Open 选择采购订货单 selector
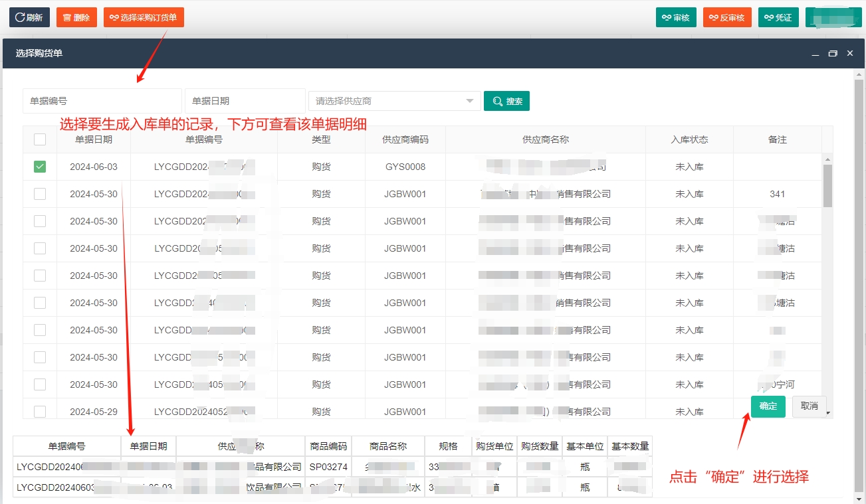Screen dimensions: 866x504 pos(144,17)
